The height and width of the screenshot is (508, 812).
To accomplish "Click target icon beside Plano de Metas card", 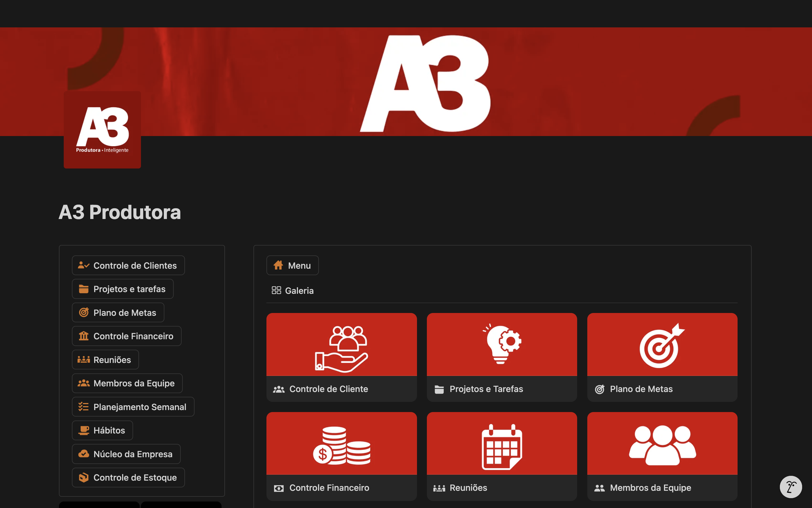I will pyautogui.click(x=600, y=389).
